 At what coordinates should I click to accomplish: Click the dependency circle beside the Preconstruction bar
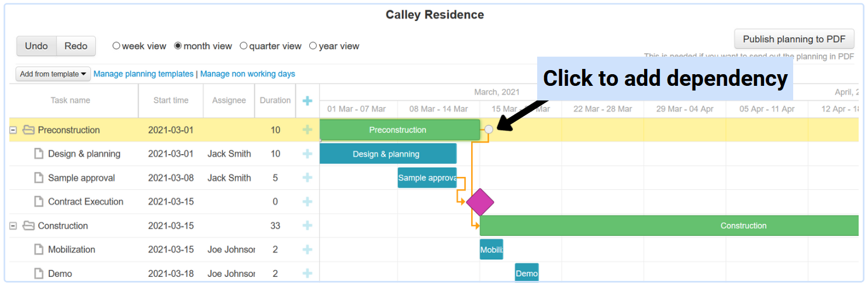(489, 130)
